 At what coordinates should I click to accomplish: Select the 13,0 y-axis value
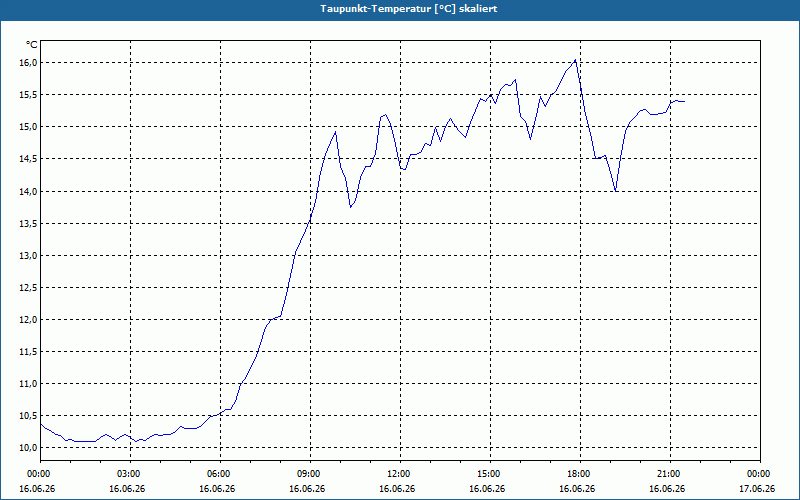point(29,256)
